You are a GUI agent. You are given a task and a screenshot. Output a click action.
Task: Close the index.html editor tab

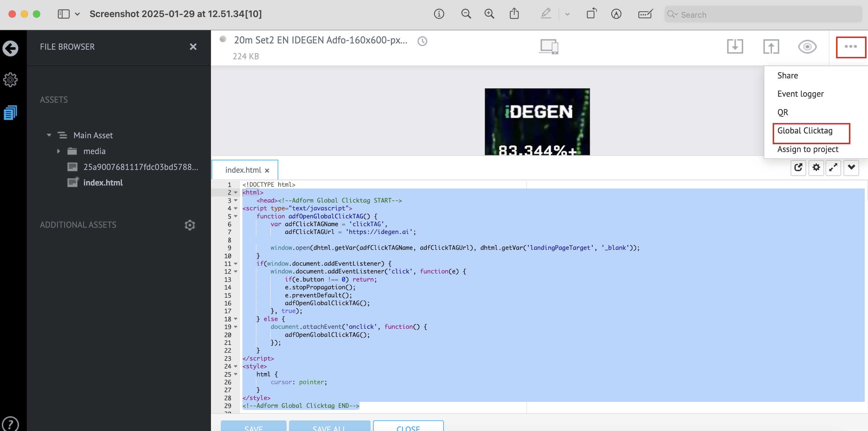pos(267,171)
